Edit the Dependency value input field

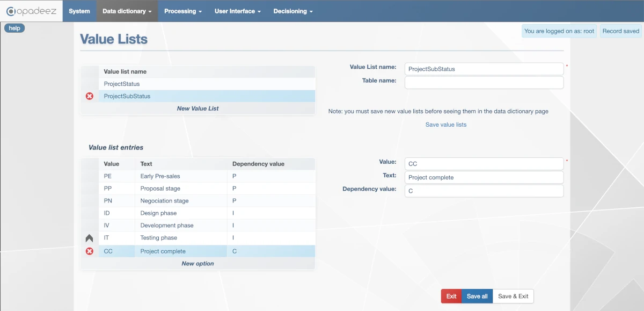coord(484,191)
